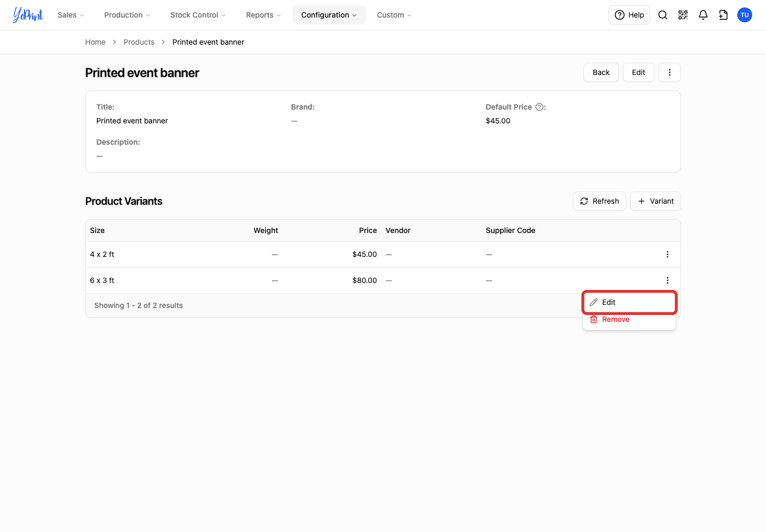Image resolution: width=766 pixels, height=532 pixels.
Task: Click the document export icon in header
Action: coord(723,15)
